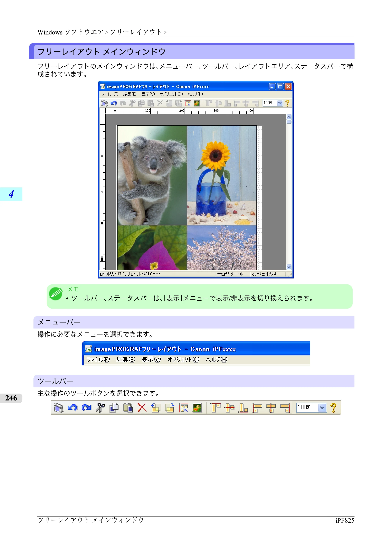The width and height of the screenshot is (392, 554).
Task: Click the yellow question mark in the enlarged toolbar
Action: pyautogui.click(x=334, y=408)
